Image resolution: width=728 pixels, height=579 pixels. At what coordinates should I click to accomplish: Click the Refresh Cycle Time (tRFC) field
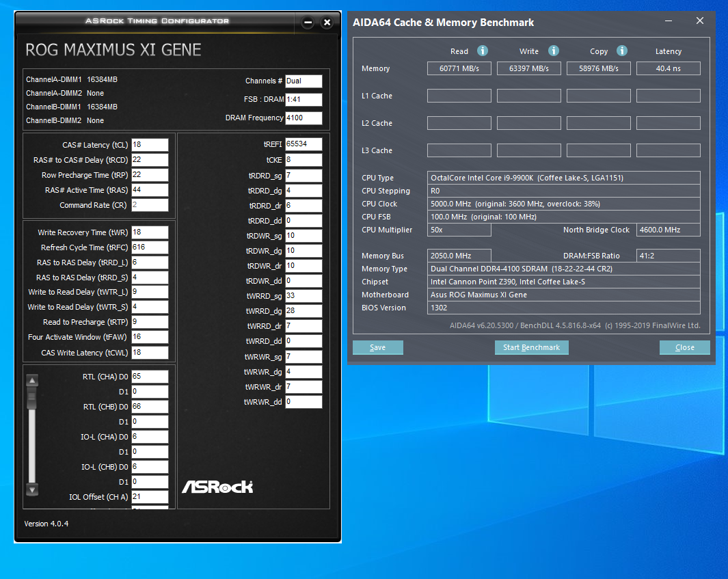(150, 247)
